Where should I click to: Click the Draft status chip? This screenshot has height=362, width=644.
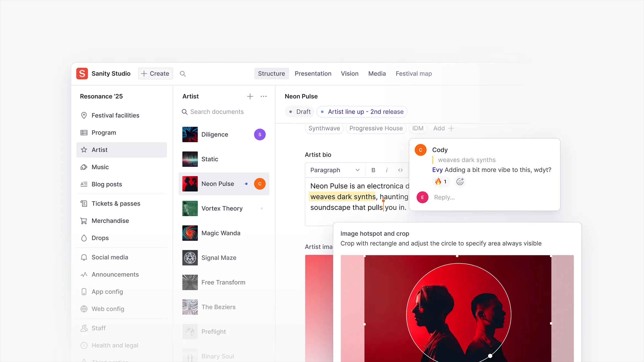point(300,112)
